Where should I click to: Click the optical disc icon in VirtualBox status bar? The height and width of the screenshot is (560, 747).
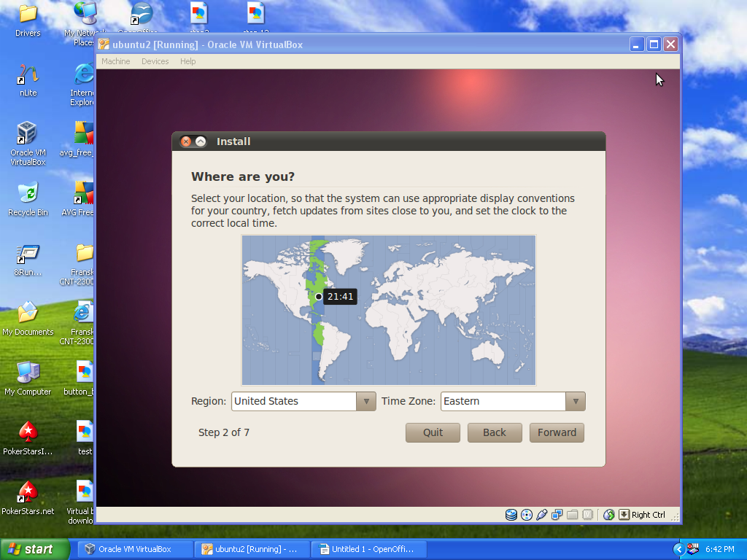[527, 515]
